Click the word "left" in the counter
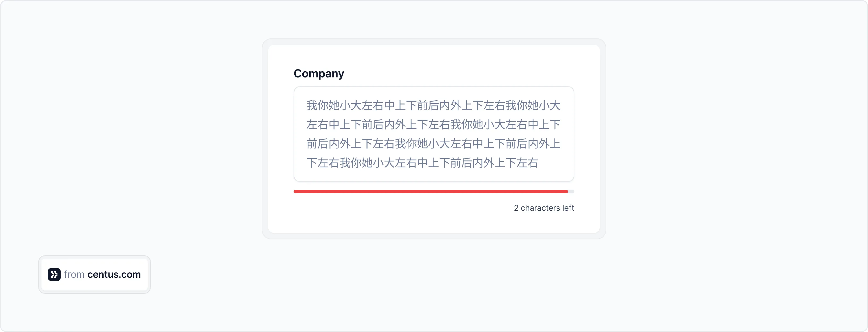The image size is (868, 332). (568, 208)
